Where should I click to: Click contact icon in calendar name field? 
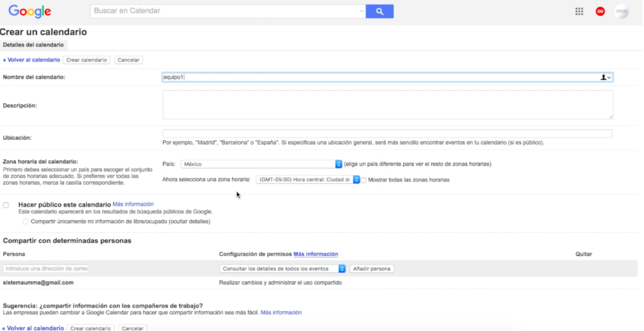[x=606, y=77]
